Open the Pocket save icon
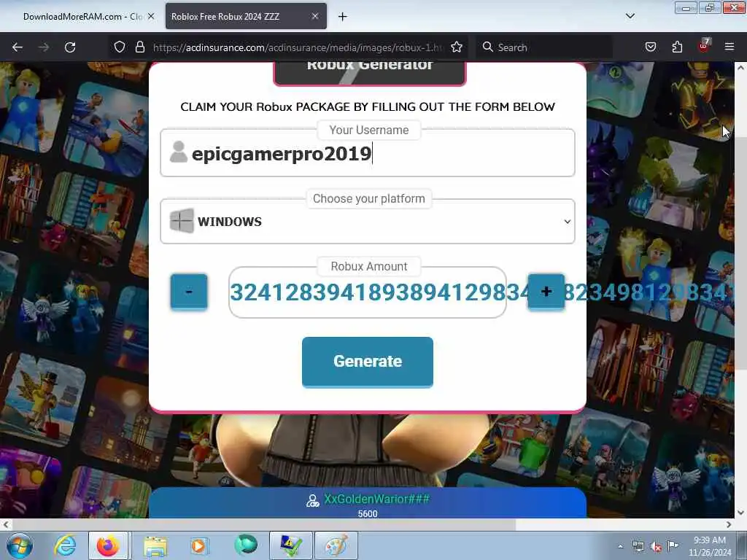 pos(650,47)
